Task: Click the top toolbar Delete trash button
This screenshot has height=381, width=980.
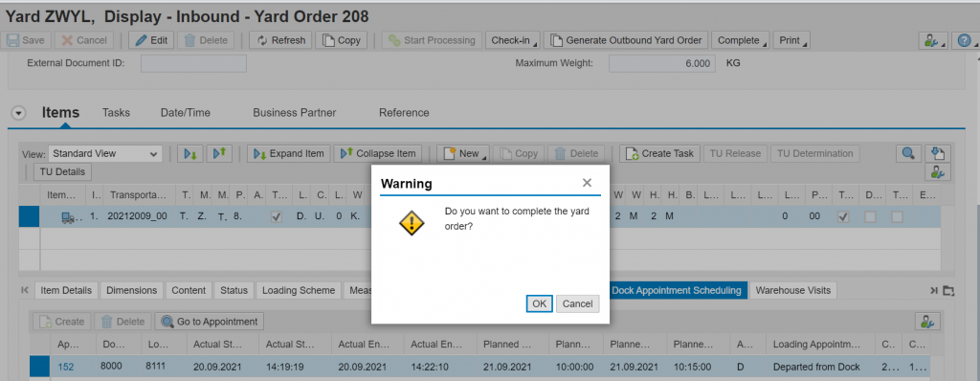Action: click(x=207, y=40)
